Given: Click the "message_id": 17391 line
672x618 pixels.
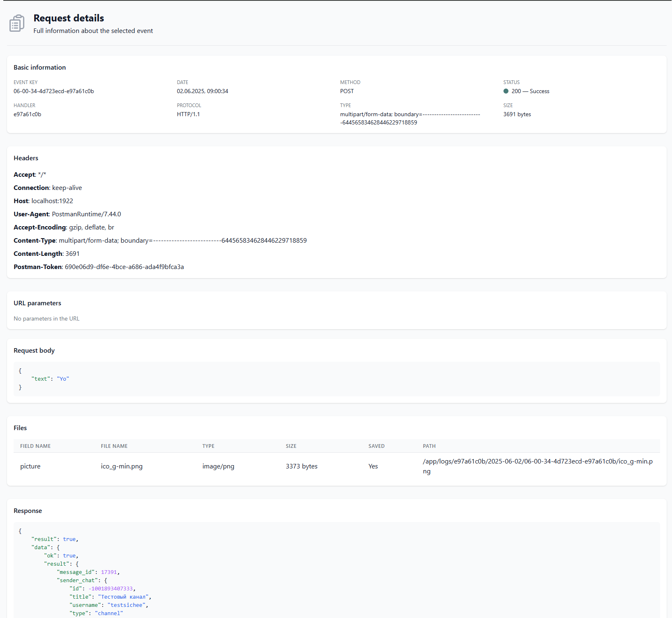Looking at the screenshot, I should click(x=88, y=572).
